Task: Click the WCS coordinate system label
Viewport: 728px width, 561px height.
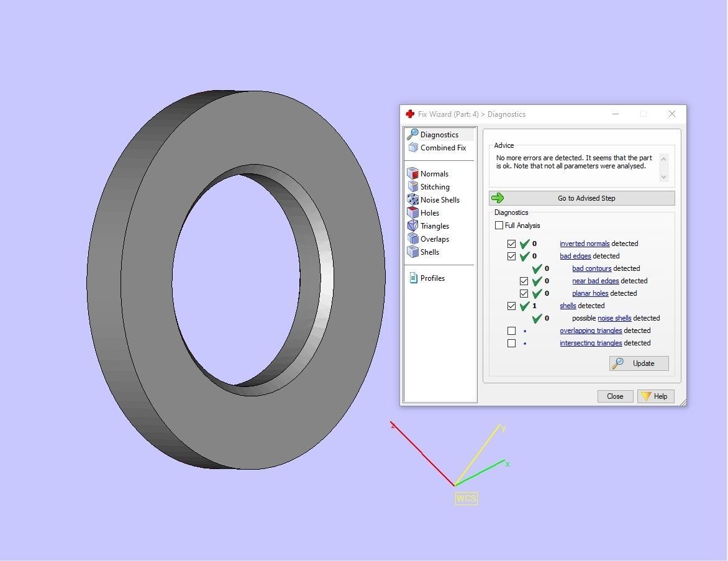Action: coord(466,498)
